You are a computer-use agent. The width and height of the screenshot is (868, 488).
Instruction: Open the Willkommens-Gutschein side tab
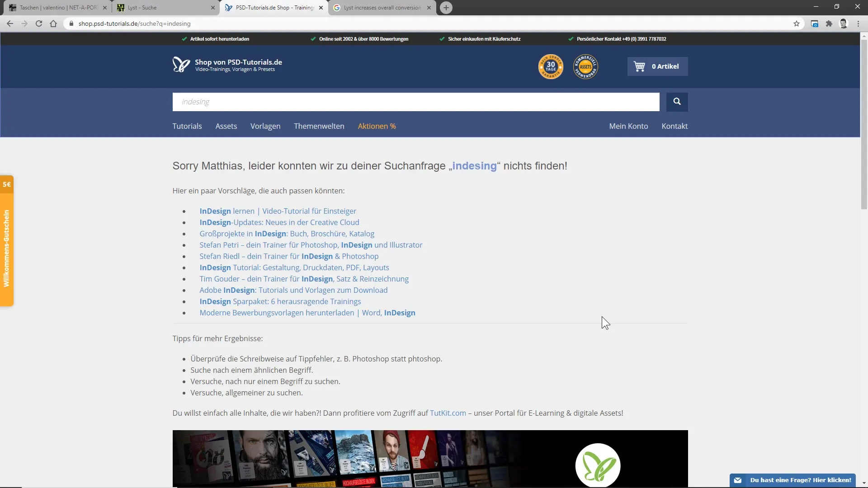click(x=7, y=241)
